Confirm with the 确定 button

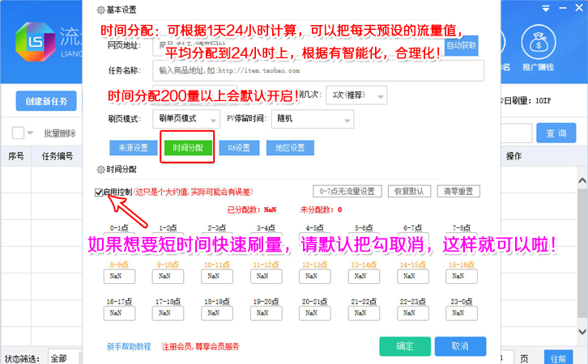405,346
